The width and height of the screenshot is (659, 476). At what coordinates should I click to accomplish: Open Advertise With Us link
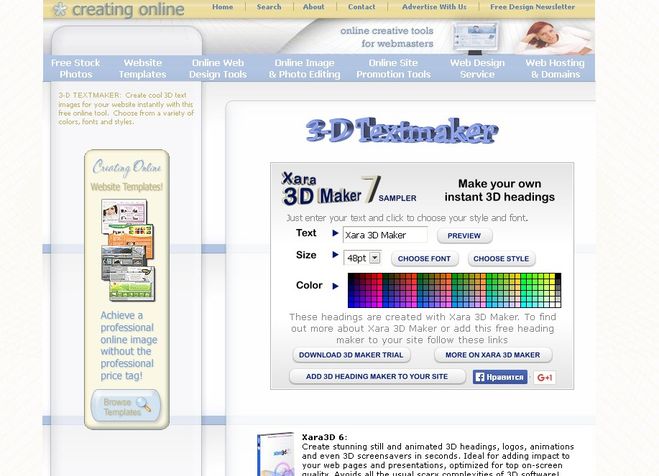pyautogui.click(x=434, y=7)
